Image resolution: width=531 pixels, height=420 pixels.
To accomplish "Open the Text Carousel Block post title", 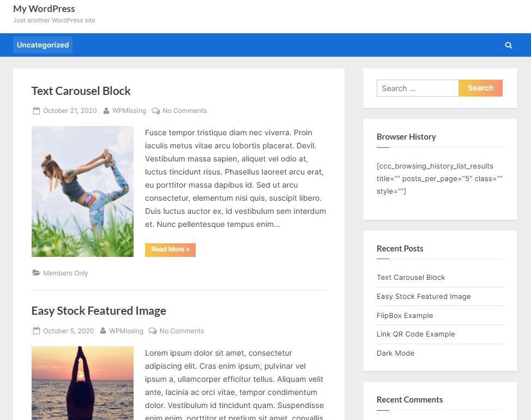I will (x=81, y=91).
